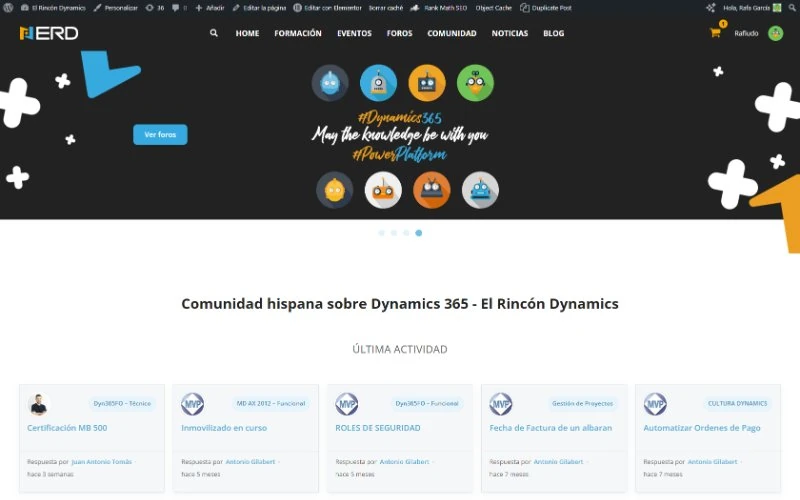Open El Rincón Dynamics site dashboard link
This screenshot has height=500, width=800.
53,8
